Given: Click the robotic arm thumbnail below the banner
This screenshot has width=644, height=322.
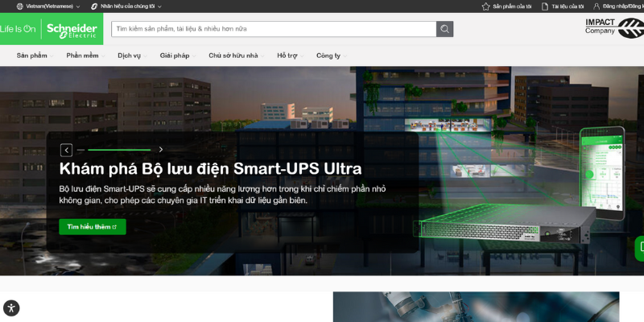Looking at the screenshot, I should 476,307.
